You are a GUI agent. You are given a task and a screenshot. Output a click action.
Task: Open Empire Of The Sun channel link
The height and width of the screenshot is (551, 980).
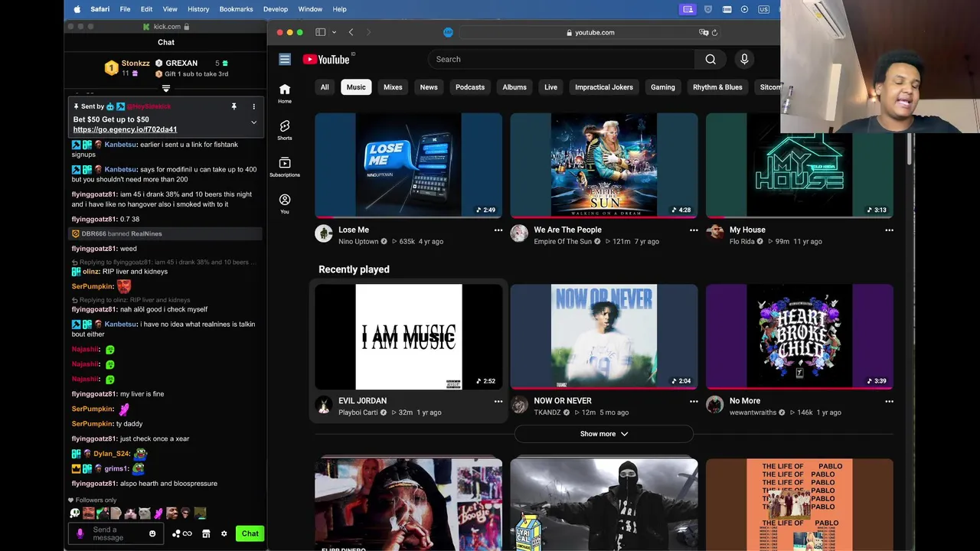coord(563,242)
